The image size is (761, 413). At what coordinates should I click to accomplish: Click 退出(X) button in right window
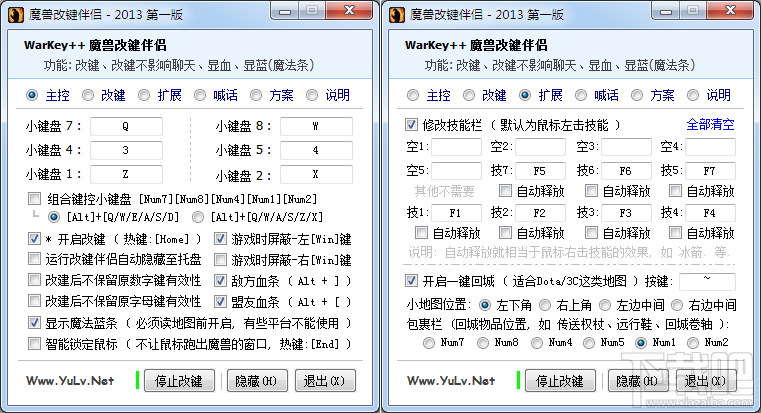706,381
